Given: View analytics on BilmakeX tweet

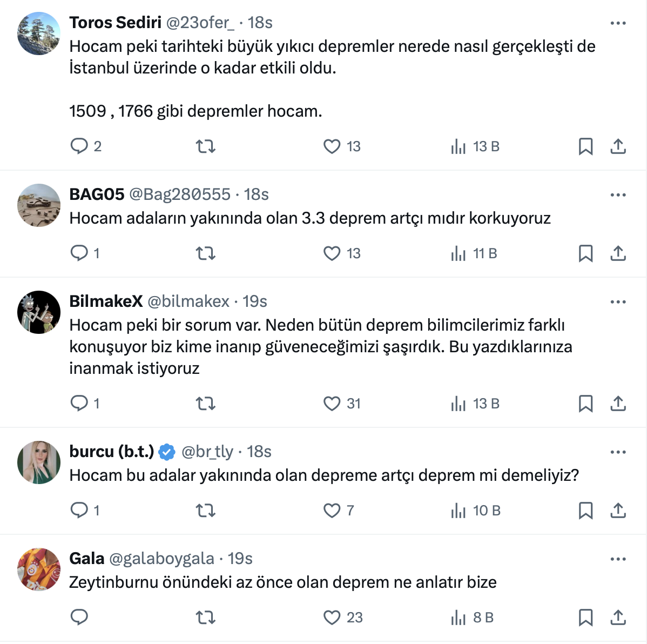Looking at the screenshot, I should tap(459, 404).
